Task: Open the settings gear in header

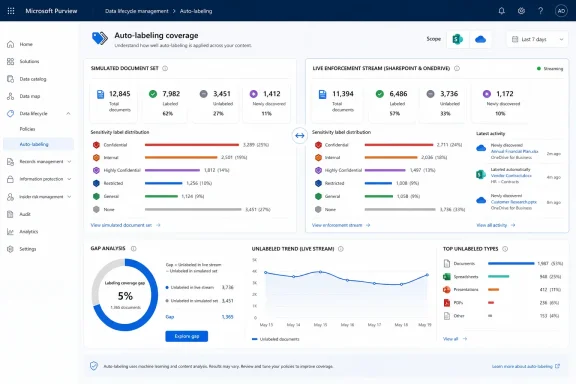Action: (521, 11)
